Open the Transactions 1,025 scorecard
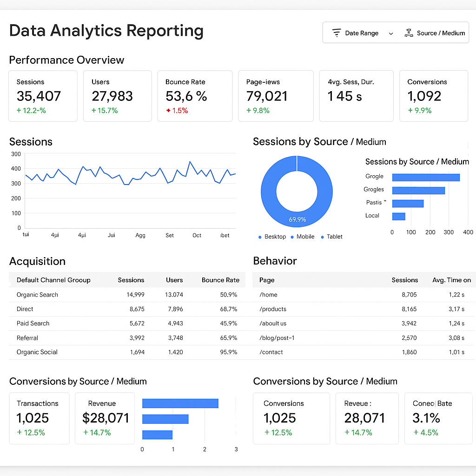 pos(39,418)
